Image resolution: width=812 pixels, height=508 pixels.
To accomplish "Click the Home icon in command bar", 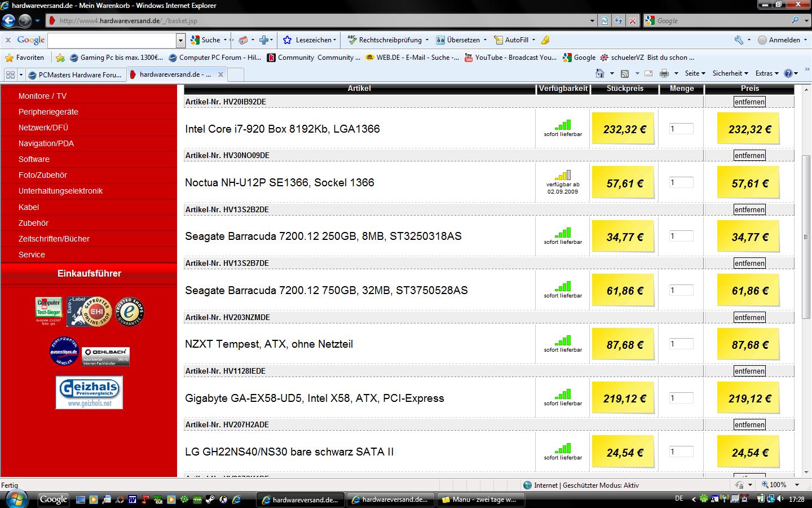I will (600, 73).
